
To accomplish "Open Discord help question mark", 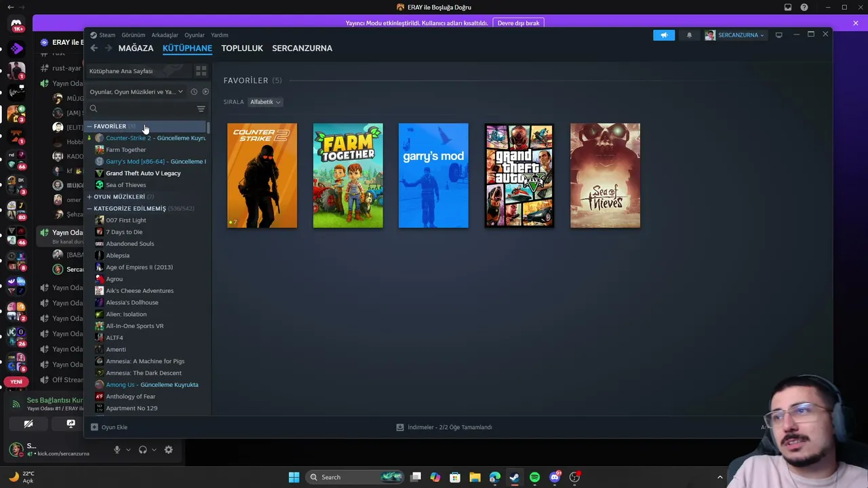I will (804, 7).
